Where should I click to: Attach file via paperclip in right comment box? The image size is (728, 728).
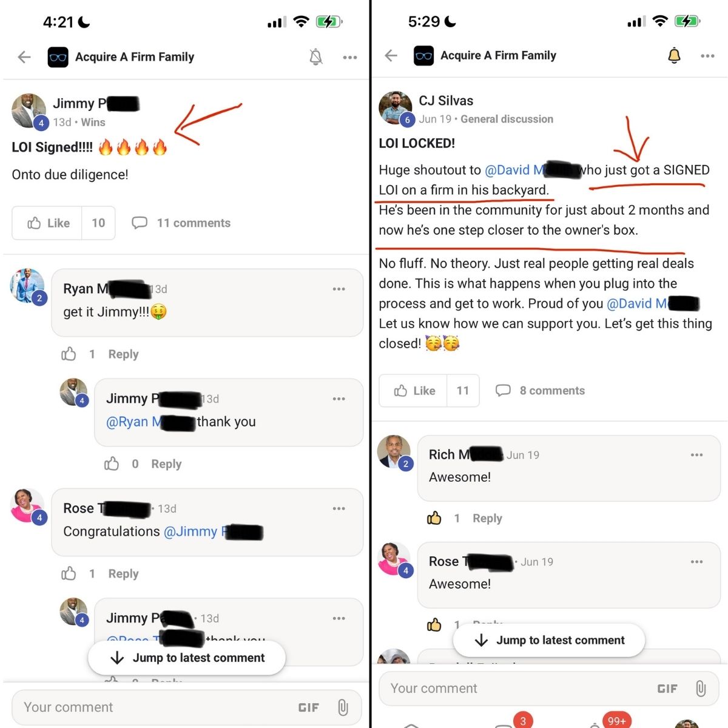click(701, 689)
